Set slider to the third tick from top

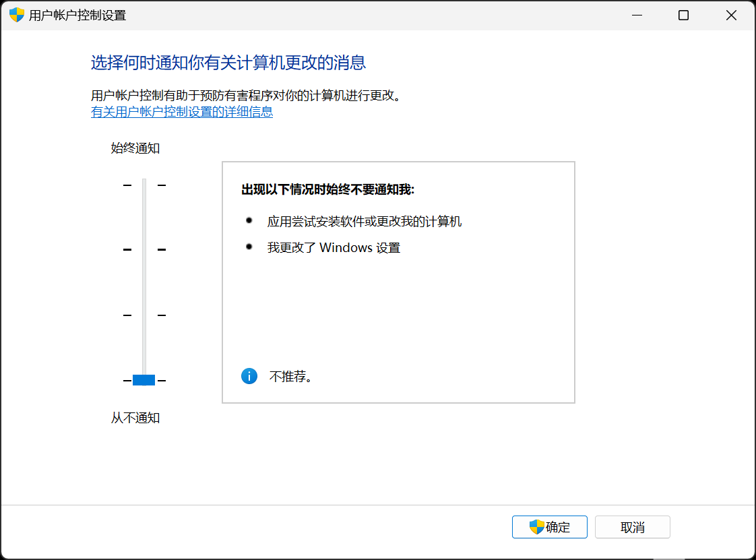(x=144, y=315)
